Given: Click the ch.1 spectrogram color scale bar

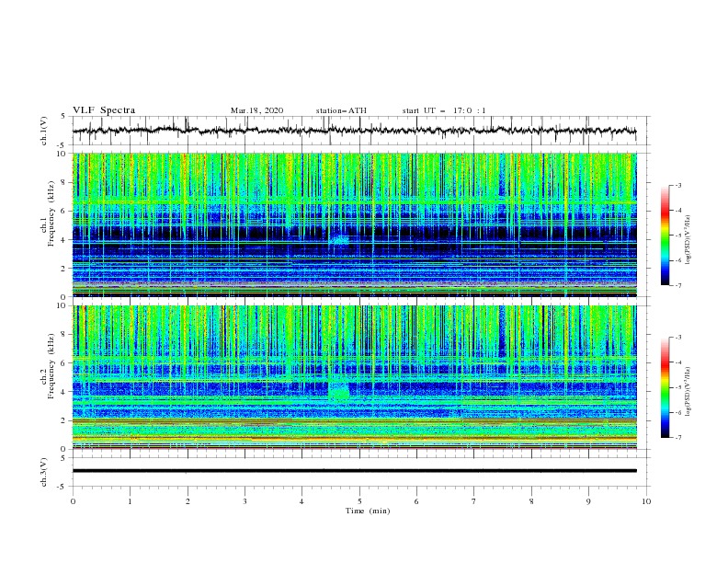Looking at the screenshot, I should tap(665, 236).
